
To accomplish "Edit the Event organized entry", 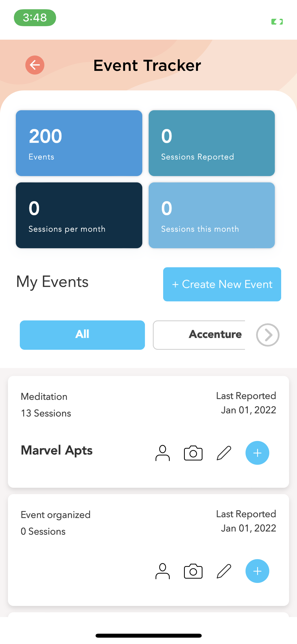I will tap(224, 571).
